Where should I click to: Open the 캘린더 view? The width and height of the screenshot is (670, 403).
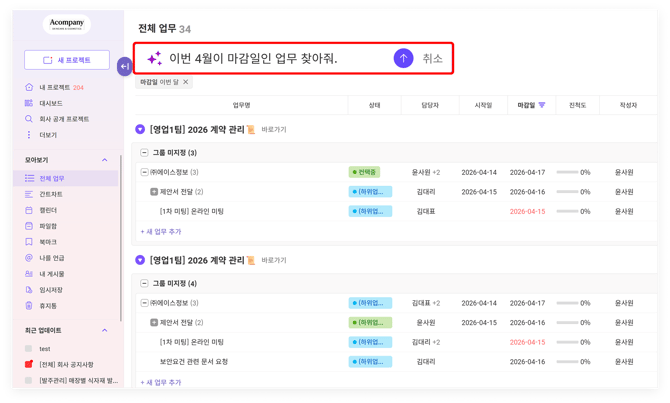[x=48, y=210]
